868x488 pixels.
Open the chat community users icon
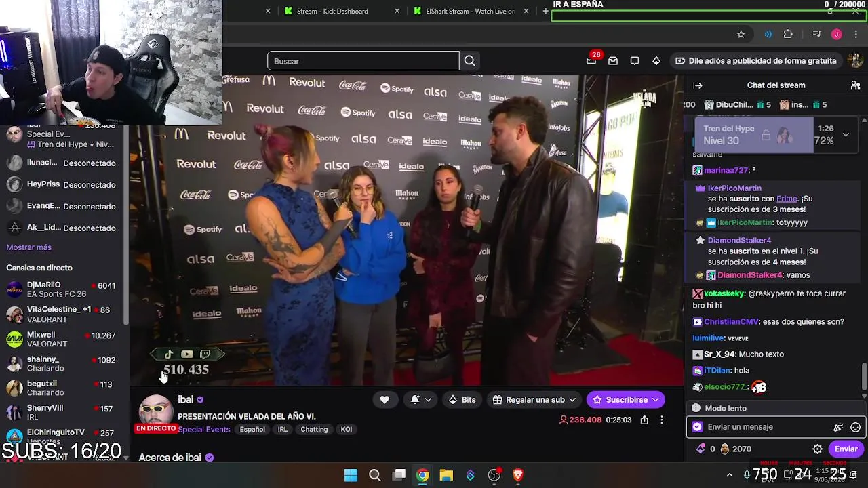[x=855, y=85]
